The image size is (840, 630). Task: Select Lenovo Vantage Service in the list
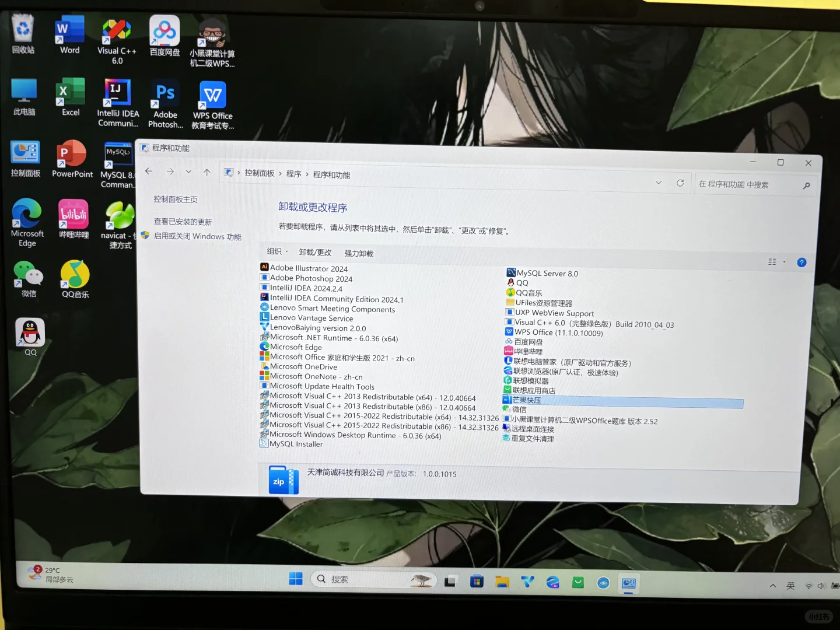[x=307, y=318]
